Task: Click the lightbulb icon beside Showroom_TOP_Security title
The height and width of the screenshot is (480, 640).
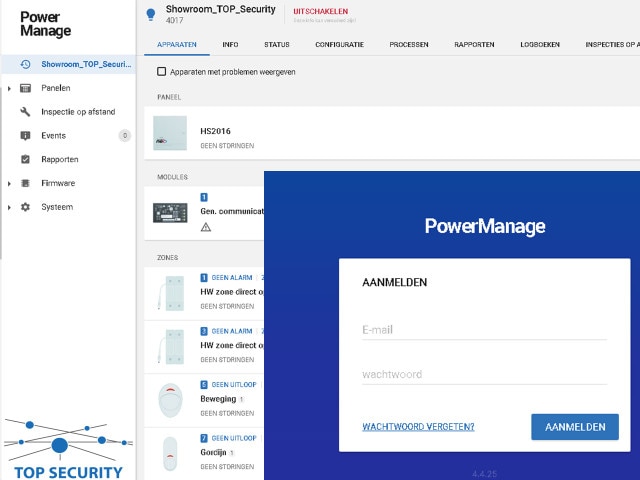Action: (x=151, y=14)
